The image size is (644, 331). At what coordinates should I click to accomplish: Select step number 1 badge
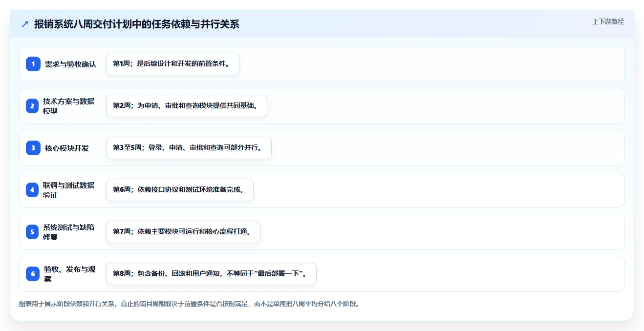click(33, 64)
